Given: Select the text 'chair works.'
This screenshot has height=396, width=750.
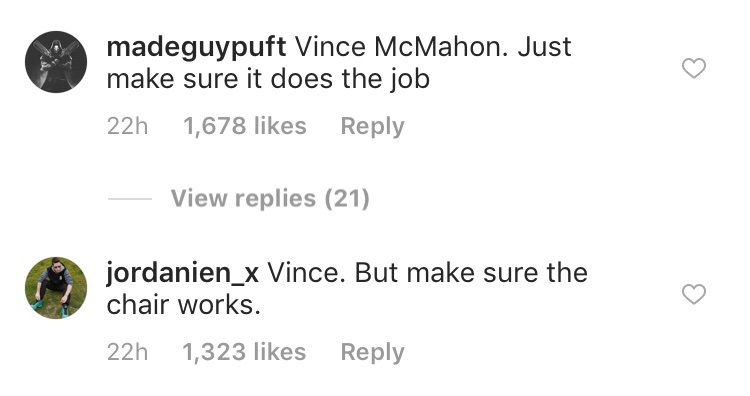Looking at the screenshot, I should tap(184, 305).
